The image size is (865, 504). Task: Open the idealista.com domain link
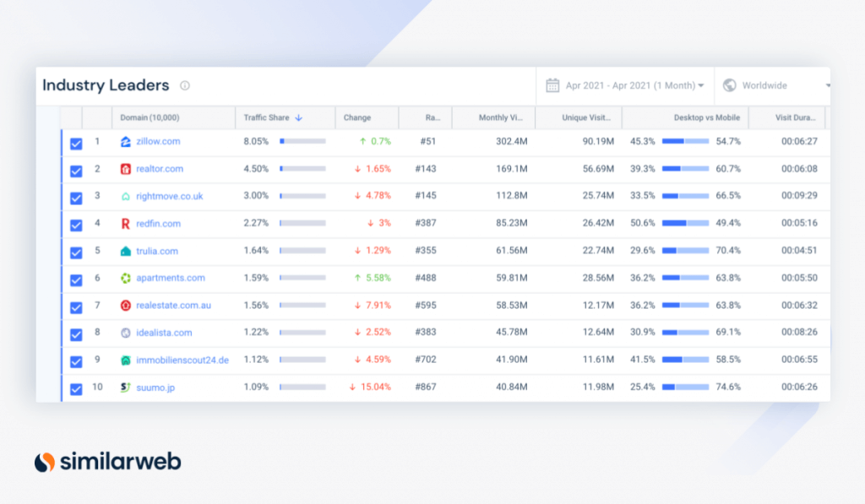point(164,333)
